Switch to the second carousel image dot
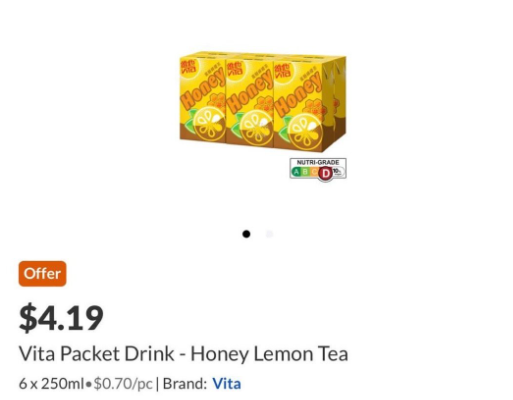513x400 pixels. [x=269, y=234]
